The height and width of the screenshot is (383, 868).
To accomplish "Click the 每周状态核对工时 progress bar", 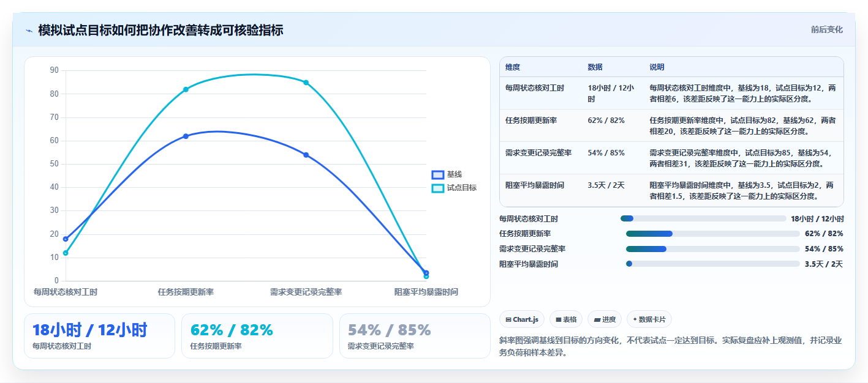I will coord(703,218).
